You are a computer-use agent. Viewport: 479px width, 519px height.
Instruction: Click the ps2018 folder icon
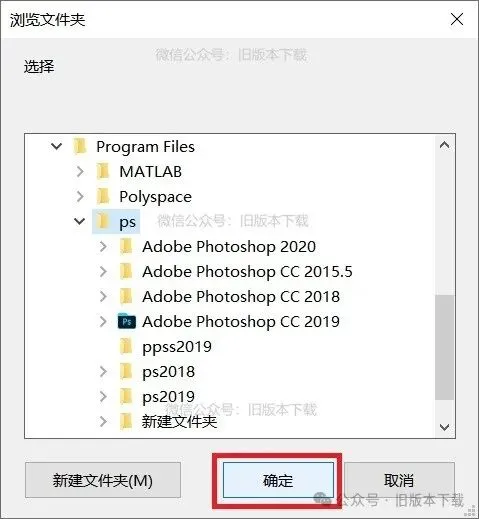[x=126, y=372]
